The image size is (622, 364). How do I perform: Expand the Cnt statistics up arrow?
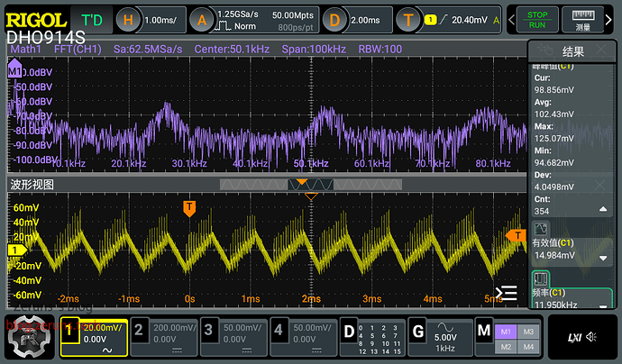[x=602, y=210]
